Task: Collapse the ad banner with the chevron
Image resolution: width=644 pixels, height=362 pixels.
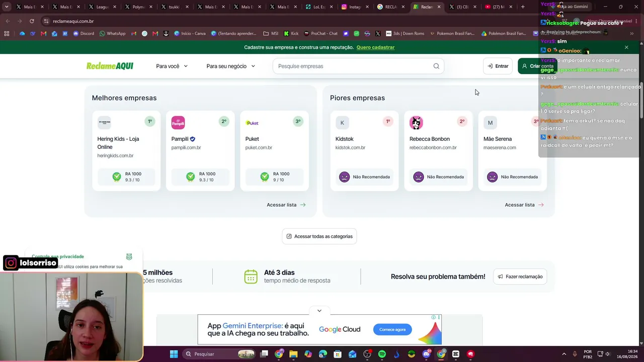Action: (x=319, y=311)
